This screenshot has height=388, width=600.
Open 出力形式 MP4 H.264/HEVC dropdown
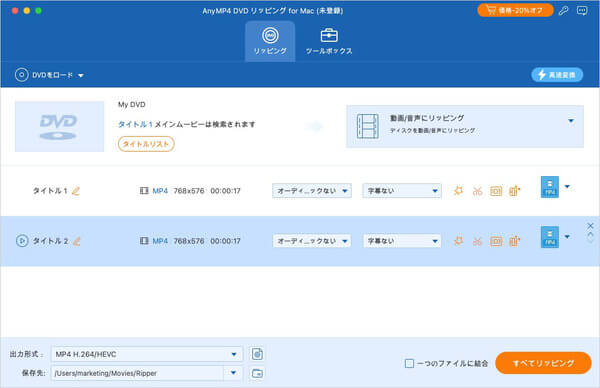tap(147, 354)
